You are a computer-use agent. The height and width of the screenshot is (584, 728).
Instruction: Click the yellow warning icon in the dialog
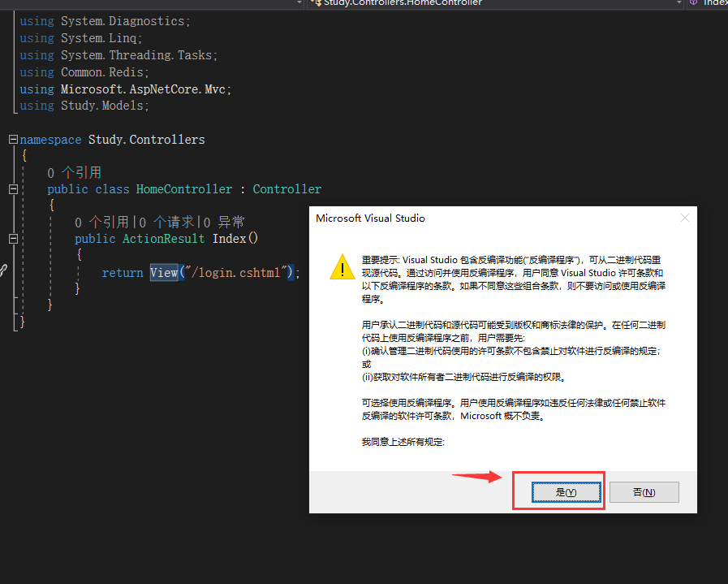click(x=342, y=267)
